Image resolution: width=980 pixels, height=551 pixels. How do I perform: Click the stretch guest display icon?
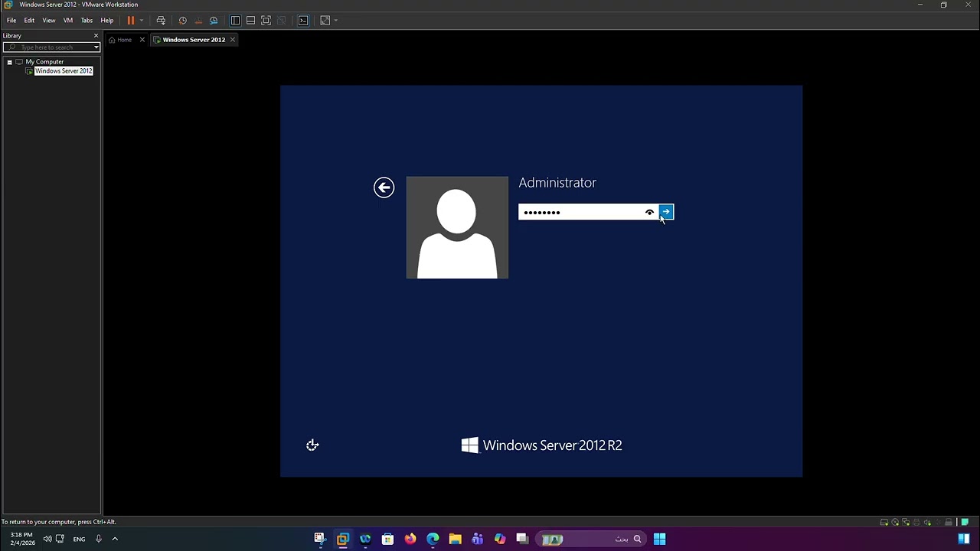click(325, 21)
